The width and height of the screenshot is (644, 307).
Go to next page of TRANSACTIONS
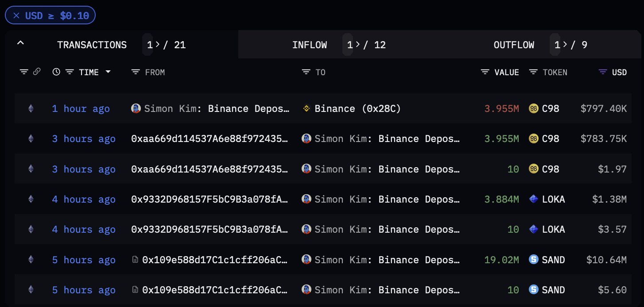(156, 45)
